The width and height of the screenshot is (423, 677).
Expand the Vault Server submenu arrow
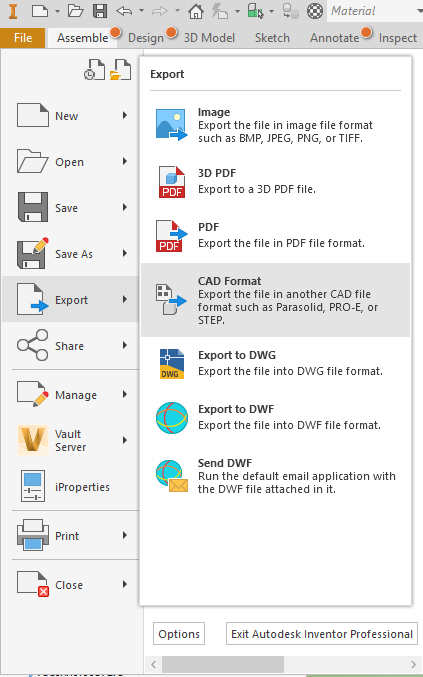coord(125,440)
